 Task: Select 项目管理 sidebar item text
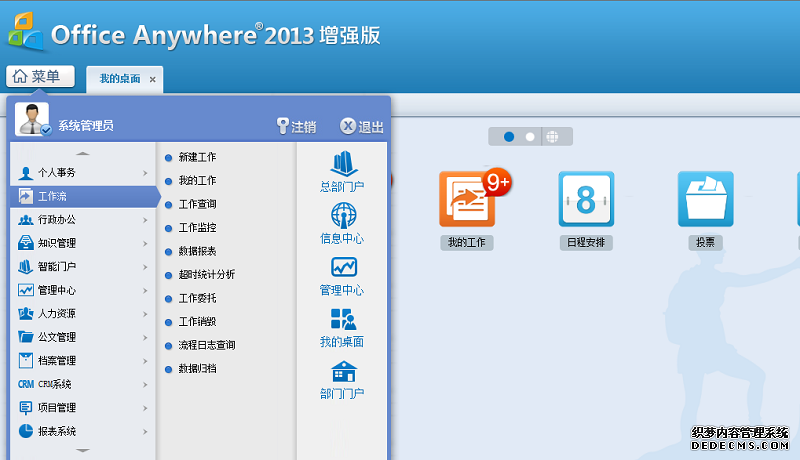click(x=57, y=407)
